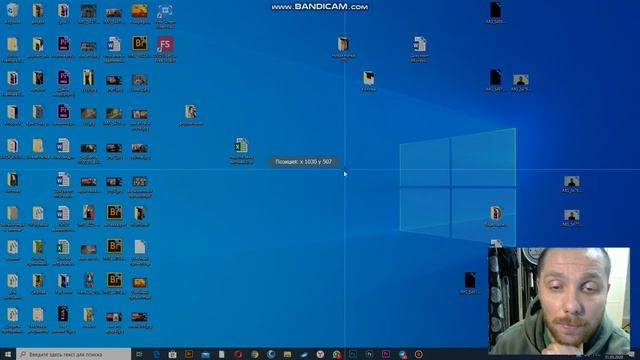The width and height of the screenshot is (640, 360).
Task: Open the red Bandicam recorder taskbar icon
Action: point(419,354)
